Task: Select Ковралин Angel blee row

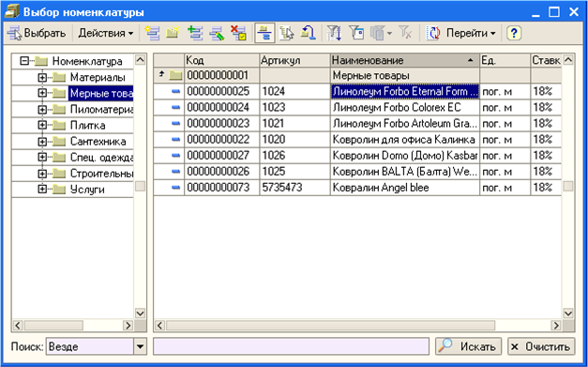Action: tap(357, 188)
